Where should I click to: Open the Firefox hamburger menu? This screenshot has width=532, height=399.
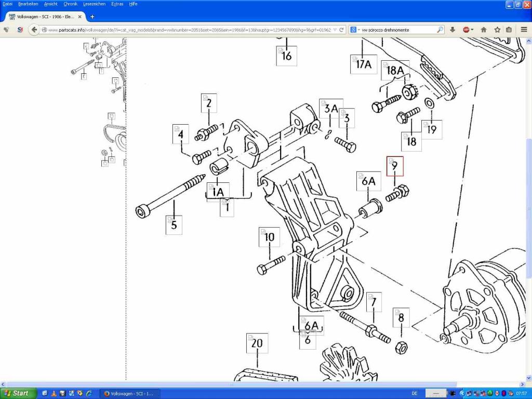523,30
